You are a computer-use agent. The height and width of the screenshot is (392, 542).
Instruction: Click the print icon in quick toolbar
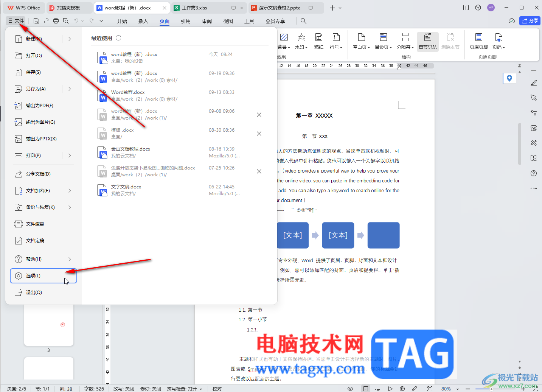point(56,21)
